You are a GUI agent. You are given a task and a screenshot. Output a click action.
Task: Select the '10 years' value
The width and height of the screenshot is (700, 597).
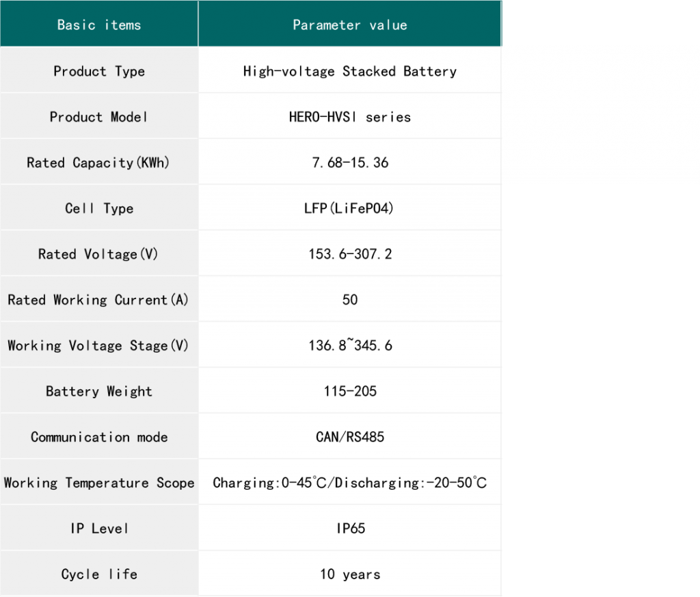click(350, 574)
